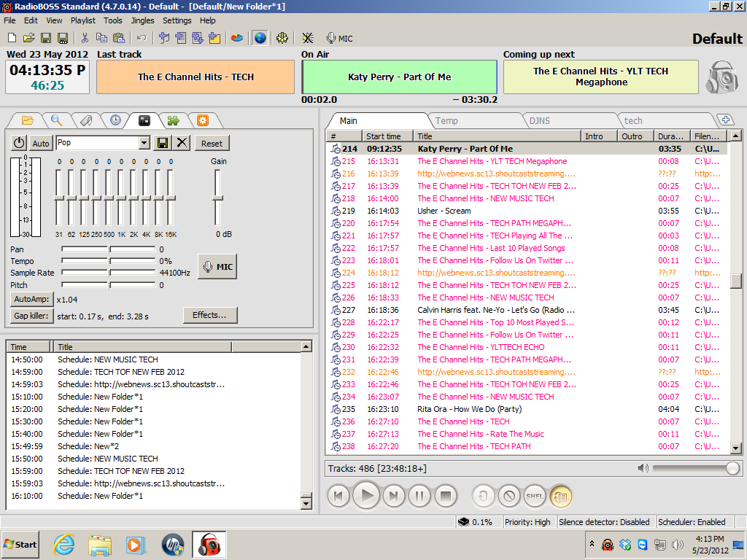The width and height of the screenshot is (747, 560).
Task: Toggle the equalizer Auto button
Action: pos(41,143)
